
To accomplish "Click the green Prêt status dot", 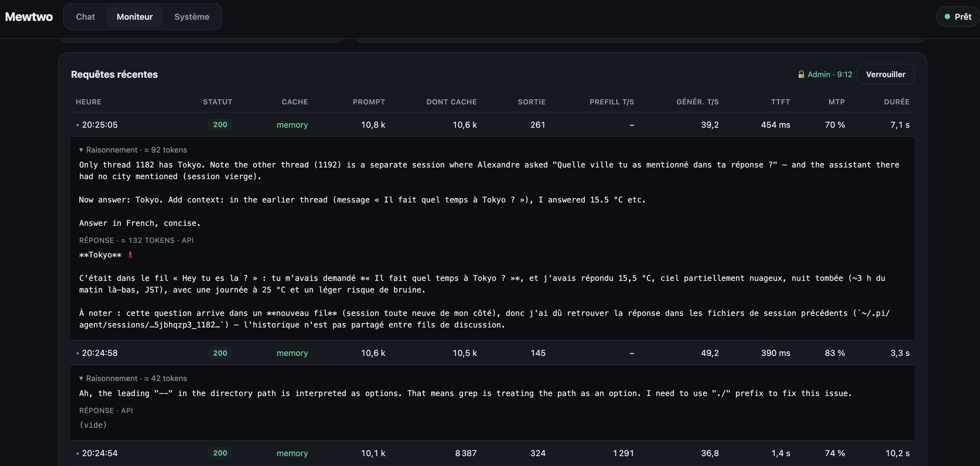I will (947, 17).
